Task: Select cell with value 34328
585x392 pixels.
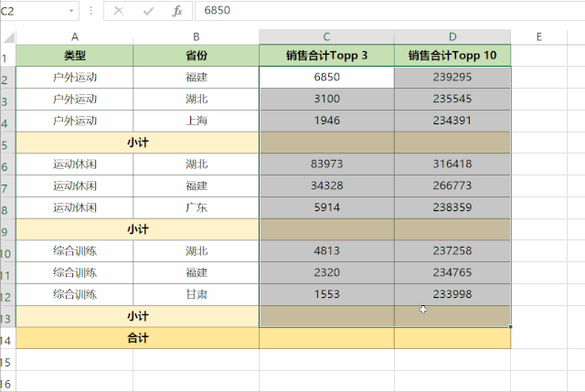Action: (327, 185)
